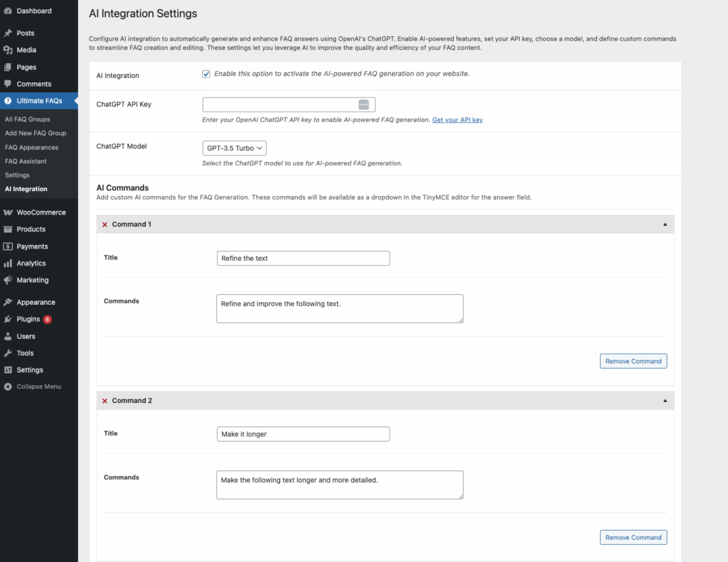This screenshot has width=728, height=562.
Task: Click Remove Command button for Command 2
Action: point(633,537)
